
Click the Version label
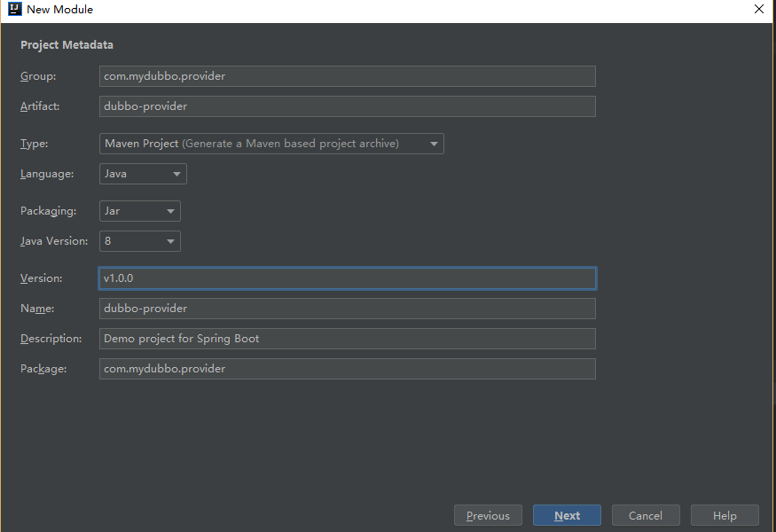click(42, 278)
